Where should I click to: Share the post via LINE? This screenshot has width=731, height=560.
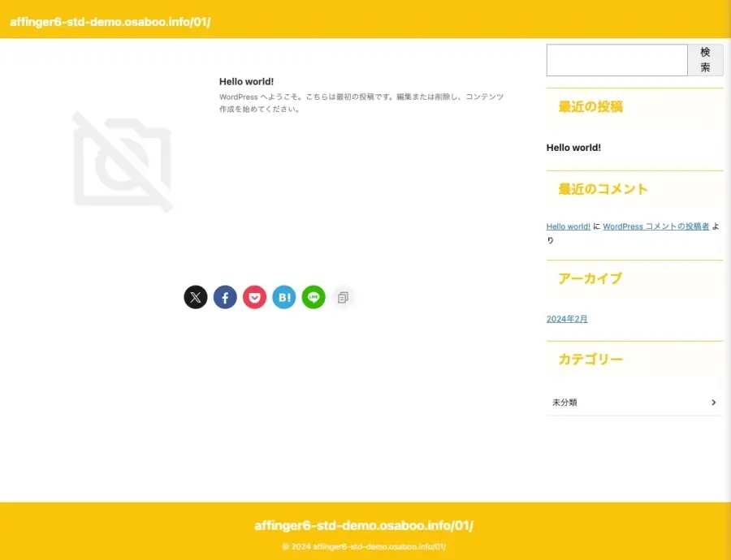(313, 297)
